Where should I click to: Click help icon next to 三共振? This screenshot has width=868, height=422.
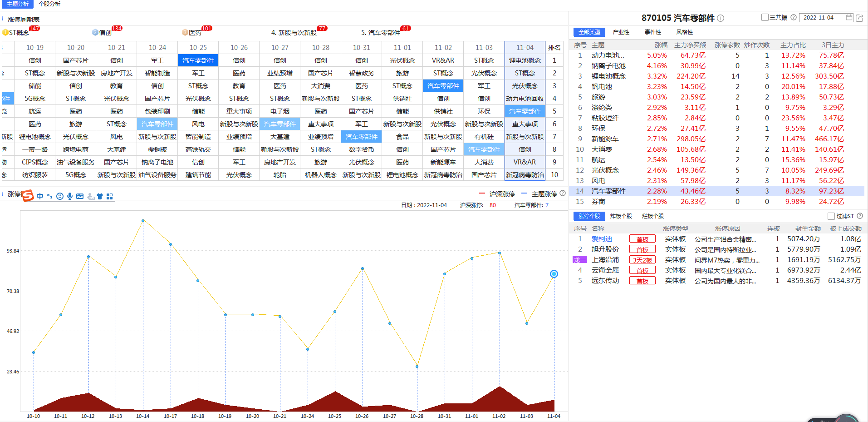(794, 17)
